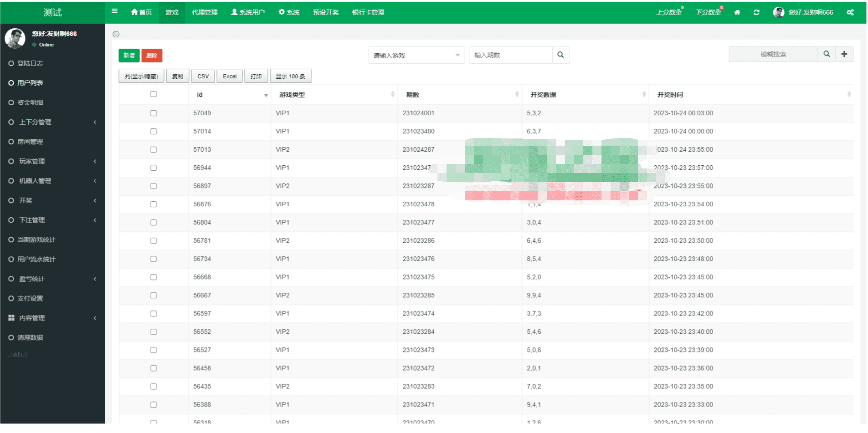
Task: Click the small home icon at top right
Action: click(737, 12)
